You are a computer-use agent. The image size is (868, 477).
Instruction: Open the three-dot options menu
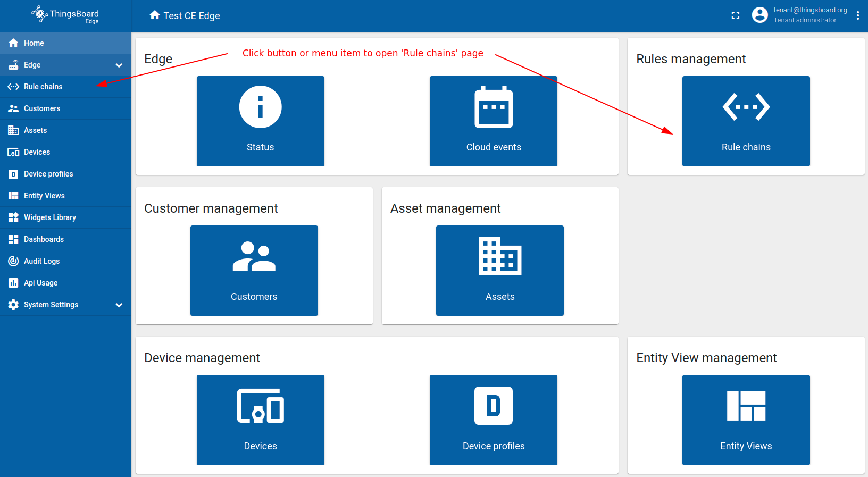[858, 15]
